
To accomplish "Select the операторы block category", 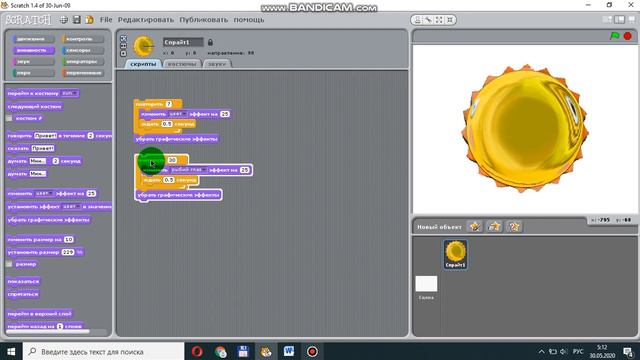I will pos(83,62).
